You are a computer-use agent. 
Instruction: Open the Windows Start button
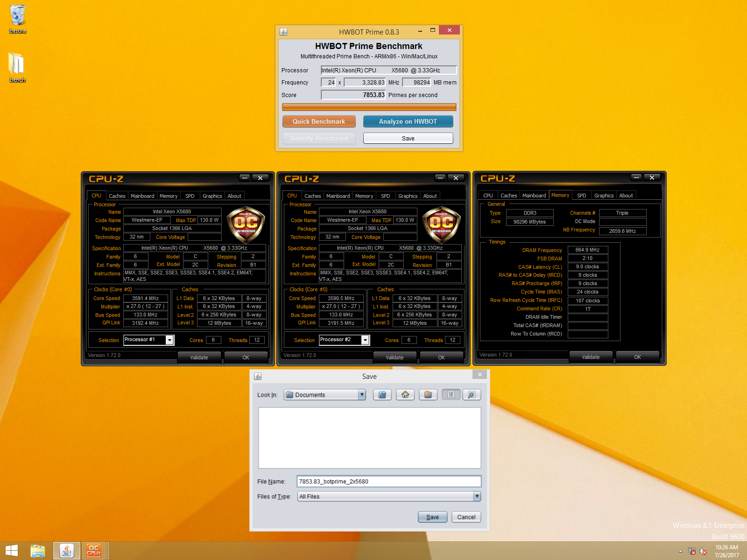[11, 551]
